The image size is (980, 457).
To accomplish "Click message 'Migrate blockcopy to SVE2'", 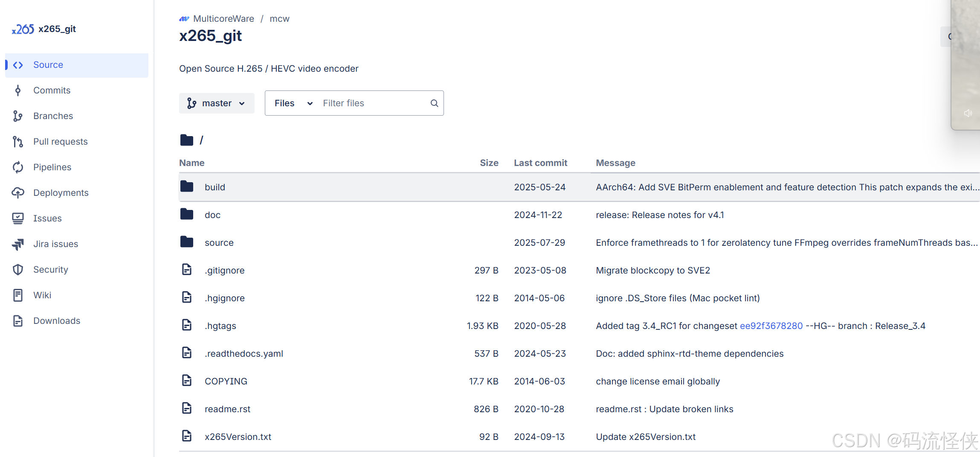I will [653, 271].
